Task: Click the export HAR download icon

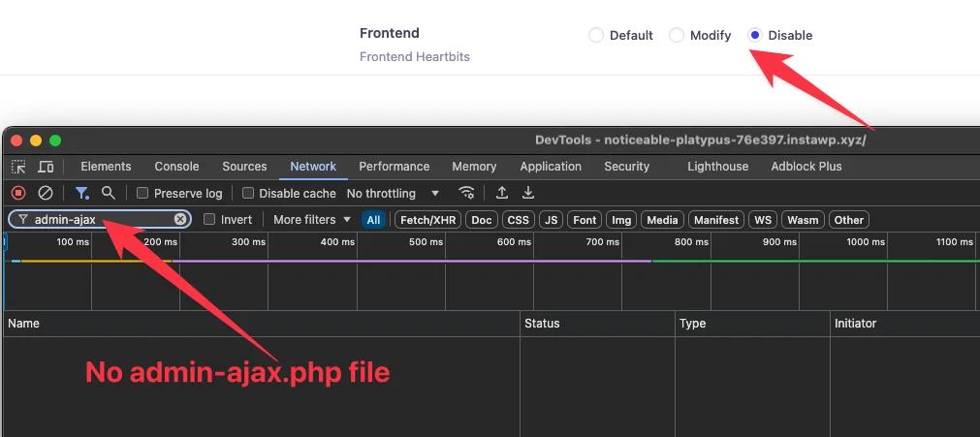Action: coord(528,193)
